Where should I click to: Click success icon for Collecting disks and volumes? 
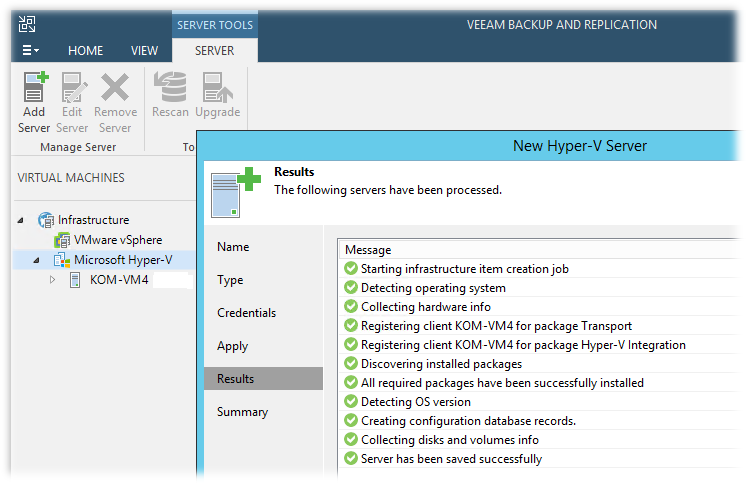coord(351,440)
